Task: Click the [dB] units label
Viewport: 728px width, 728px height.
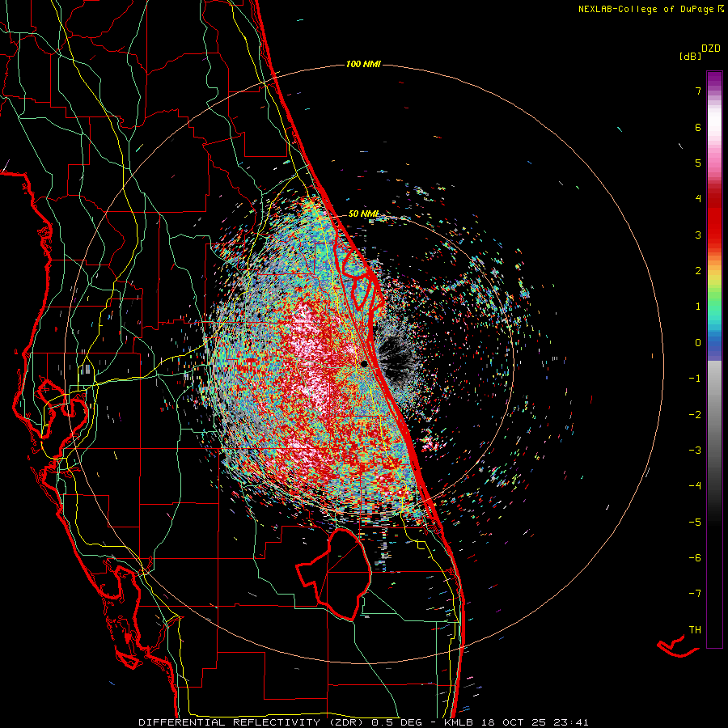Action: tap(690, 56)
